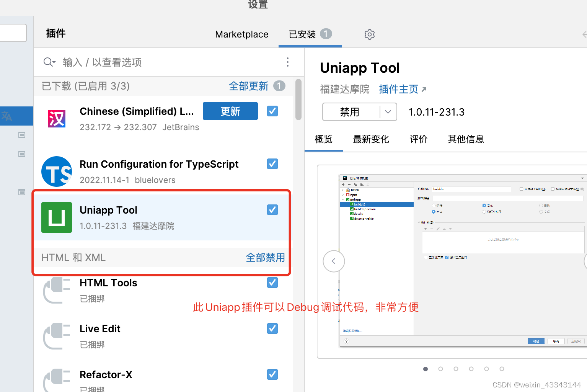
Task: Select Run Configuration for TypeScript title
Action: click(x=159, y=164)
